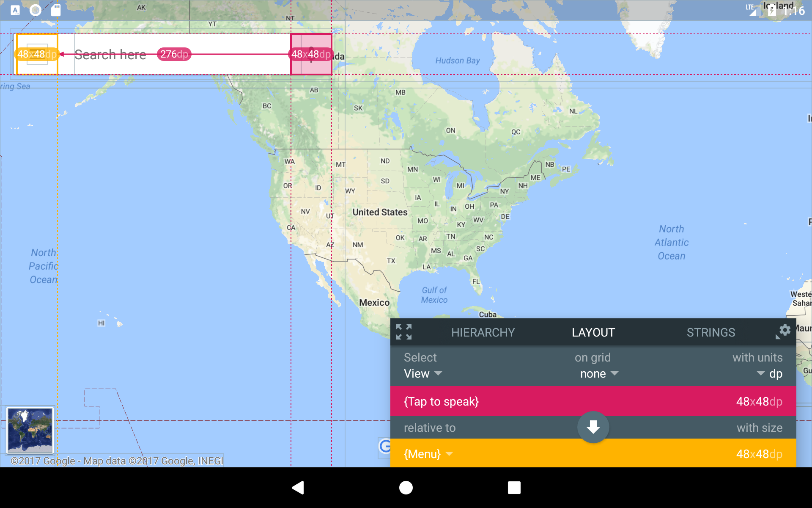Select the {Tap to speak} row
Viewport: 812px width, 508px height.
pyautogui.click(x=593, y=401)
